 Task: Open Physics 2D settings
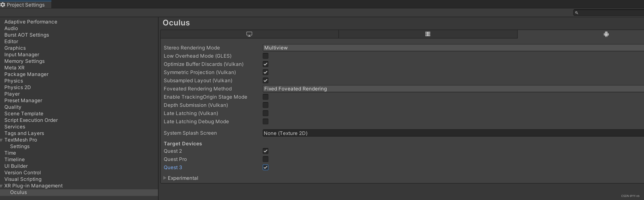pyautogui.click(x=17, y=87)
